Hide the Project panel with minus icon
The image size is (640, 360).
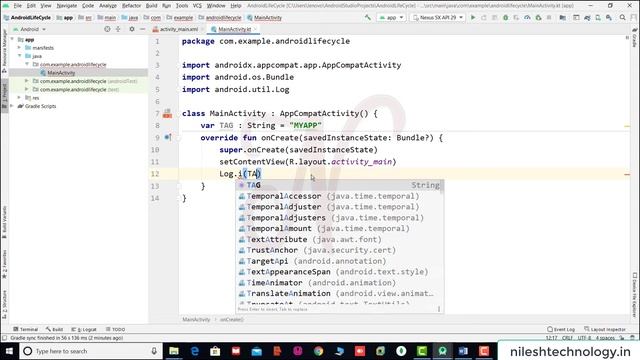142,29
